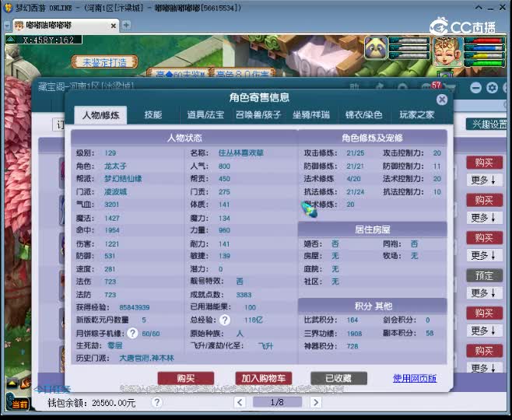512x420 pixels.
Task: Go to the next listing page
Action: (315, 402)
